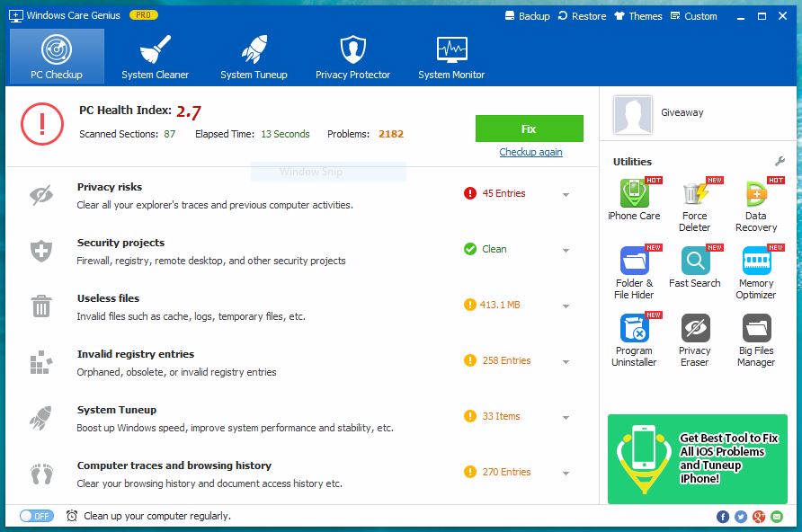Open the System Tuneup tab
Viewport: 802px width, 532px height.
click(254, 57)
